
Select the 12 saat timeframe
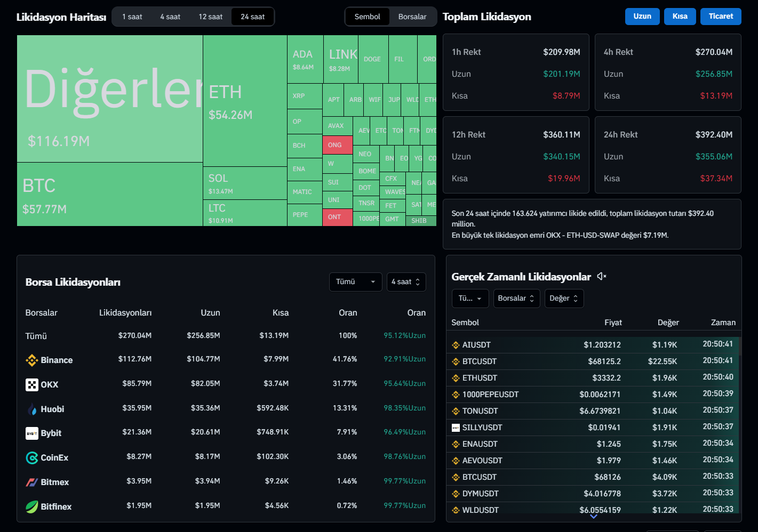tap(210, 17)
